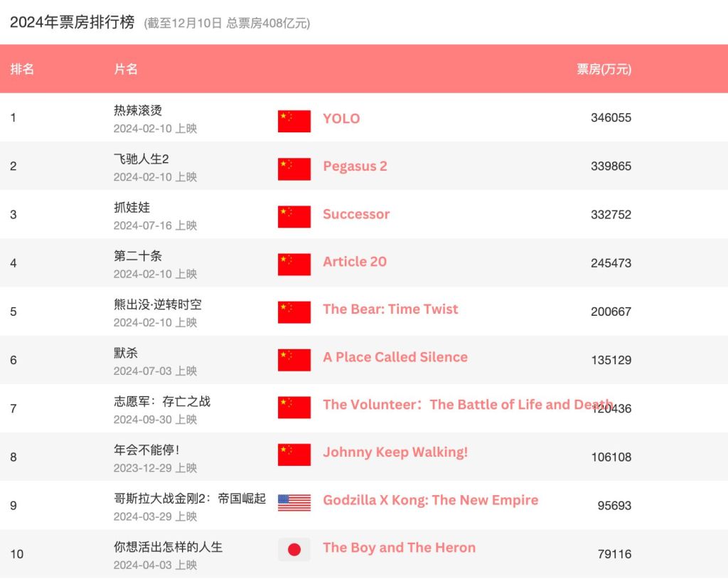
Task: Click the China flag beside A Place Called Silence
Action: [x=294, y=359]
